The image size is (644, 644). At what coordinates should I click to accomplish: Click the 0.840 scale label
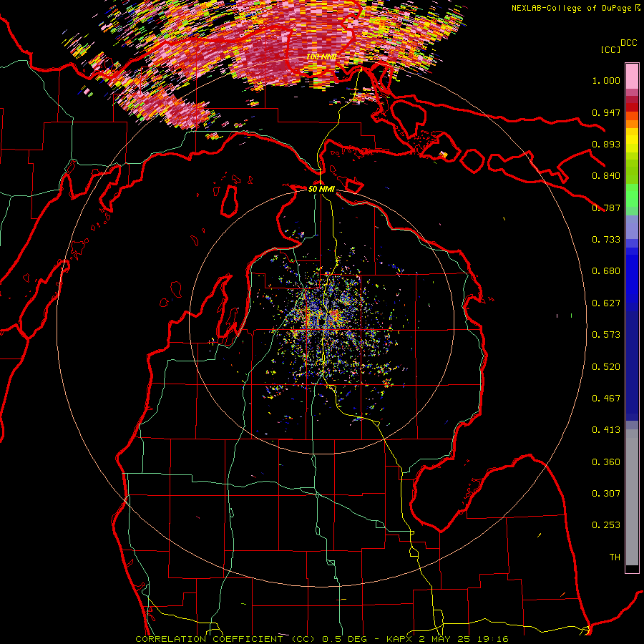tap(606, 176)
